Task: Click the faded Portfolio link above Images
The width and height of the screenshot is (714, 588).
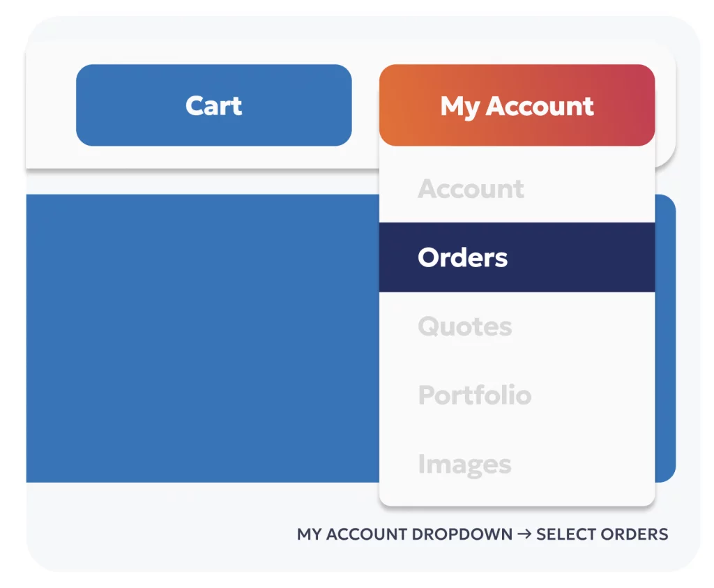Action: [475, 395]
